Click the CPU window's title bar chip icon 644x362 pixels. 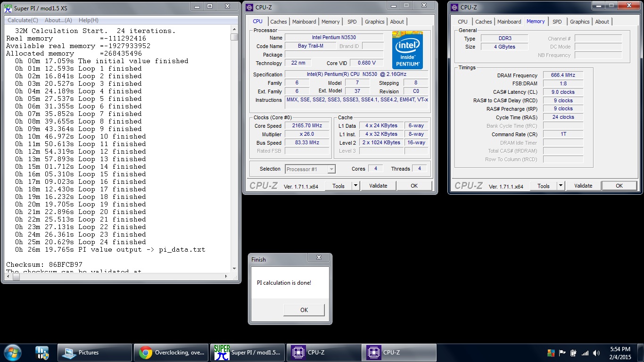point(249,7)
